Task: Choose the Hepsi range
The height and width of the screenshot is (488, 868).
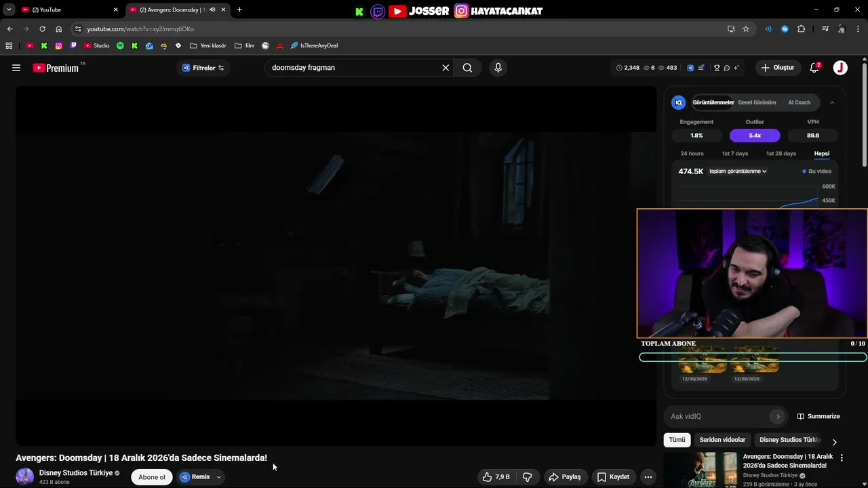Action: click(822, 154)
